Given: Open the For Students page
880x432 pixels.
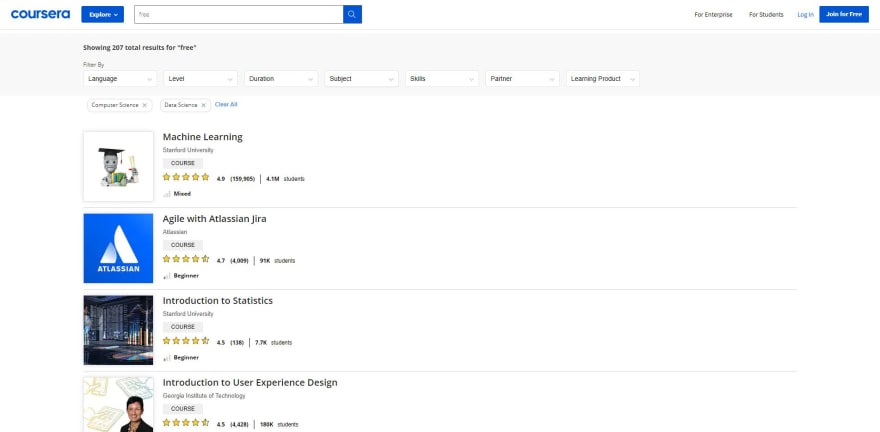Looking at the screenshot, I should coord(766,15).
